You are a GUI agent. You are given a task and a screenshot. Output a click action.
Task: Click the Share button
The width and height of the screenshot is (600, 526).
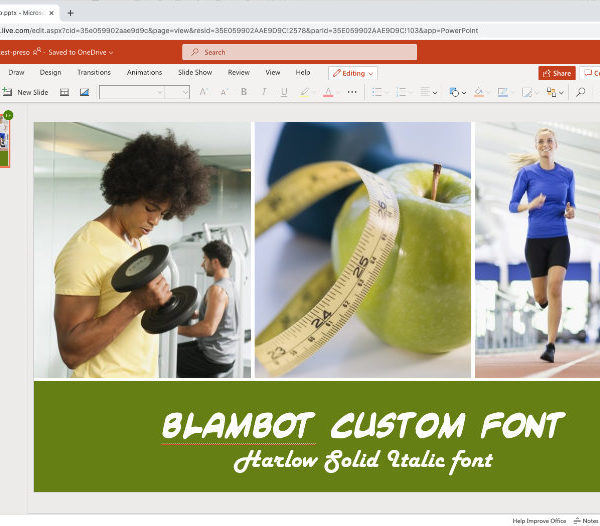557,73
